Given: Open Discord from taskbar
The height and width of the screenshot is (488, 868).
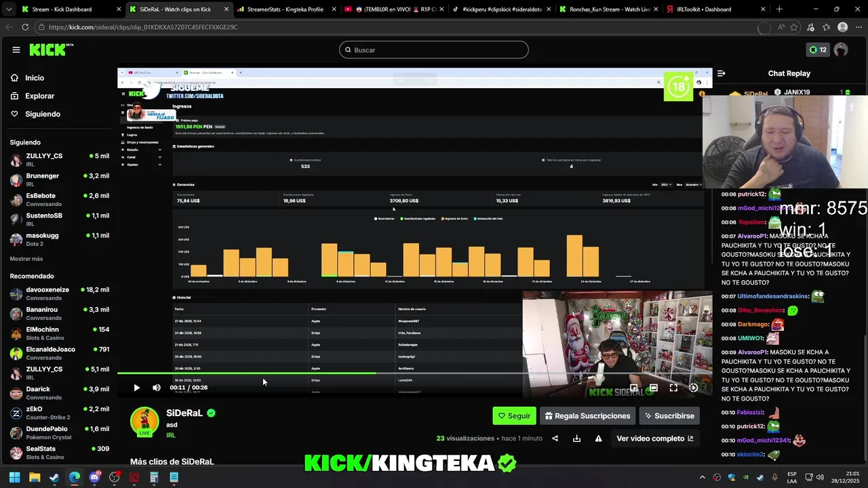Looking at the screenshot, I should (x=94, y=477).
